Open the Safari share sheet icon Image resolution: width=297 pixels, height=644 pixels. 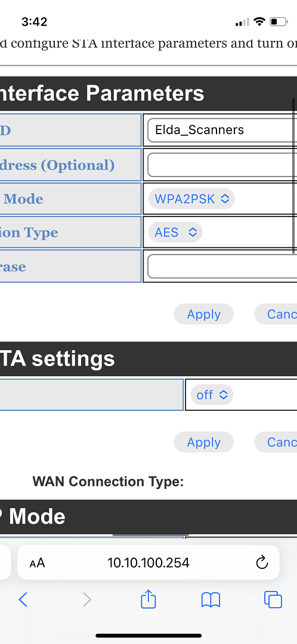coord(148,599)
